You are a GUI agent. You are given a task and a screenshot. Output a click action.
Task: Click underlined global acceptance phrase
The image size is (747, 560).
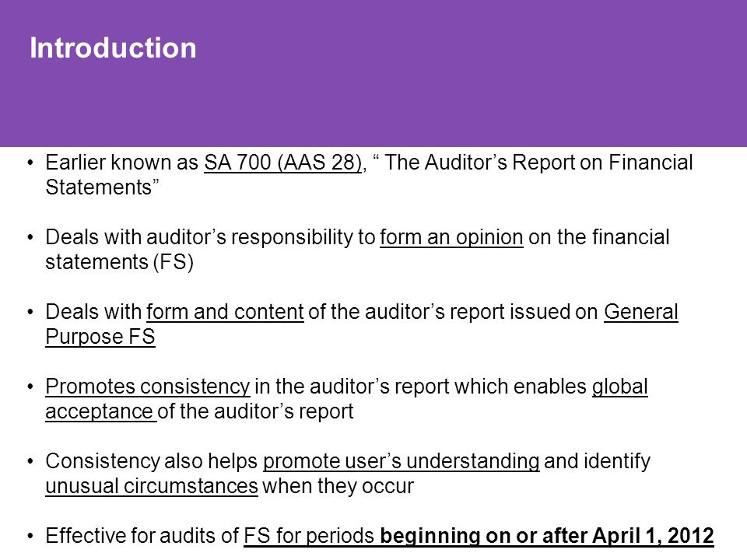click(x=347, y=399)
